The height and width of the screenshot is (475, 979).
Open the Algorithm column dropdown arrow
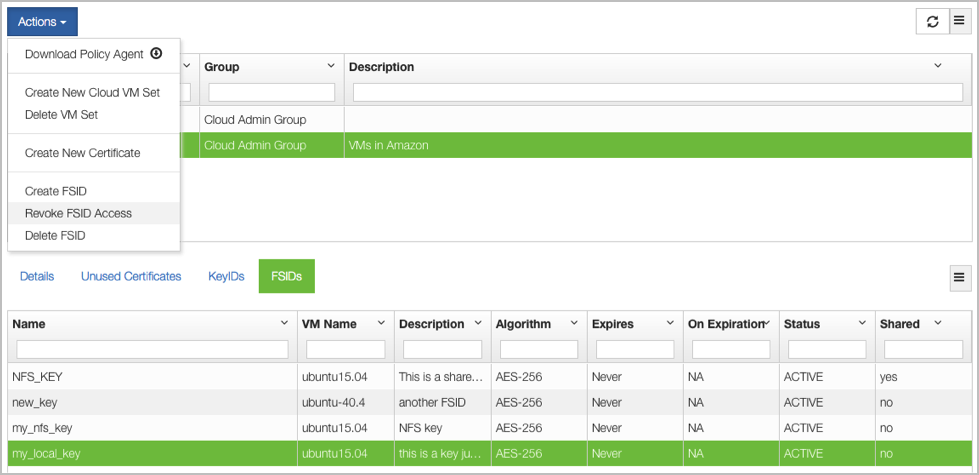coord(574,323)
